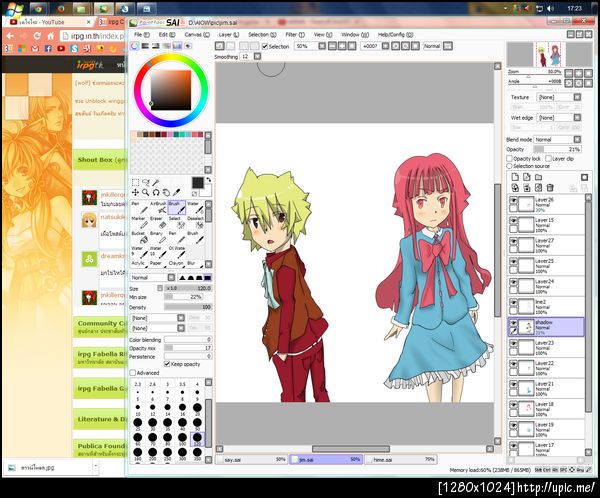Open the Texture dropdown
Image resolution: width=600 pixels, height=498 pixels.
click(559, 97)
